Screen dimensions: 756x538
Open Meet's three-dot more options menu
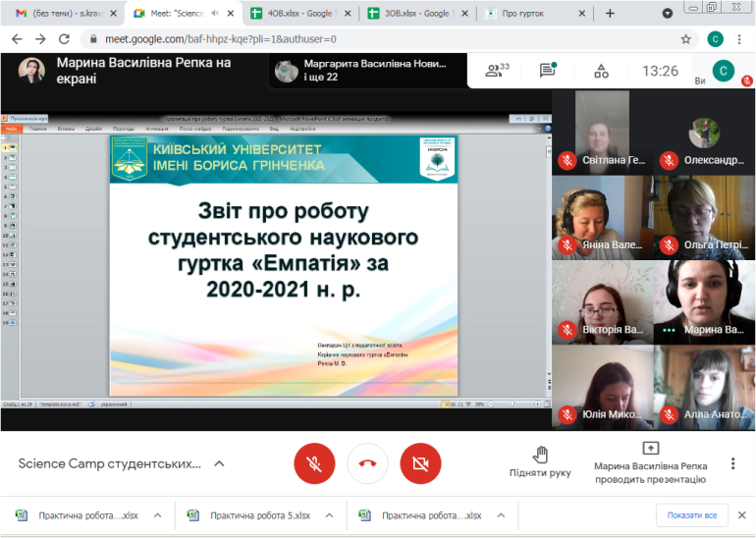pyautogui.click(x=732, y=463)
